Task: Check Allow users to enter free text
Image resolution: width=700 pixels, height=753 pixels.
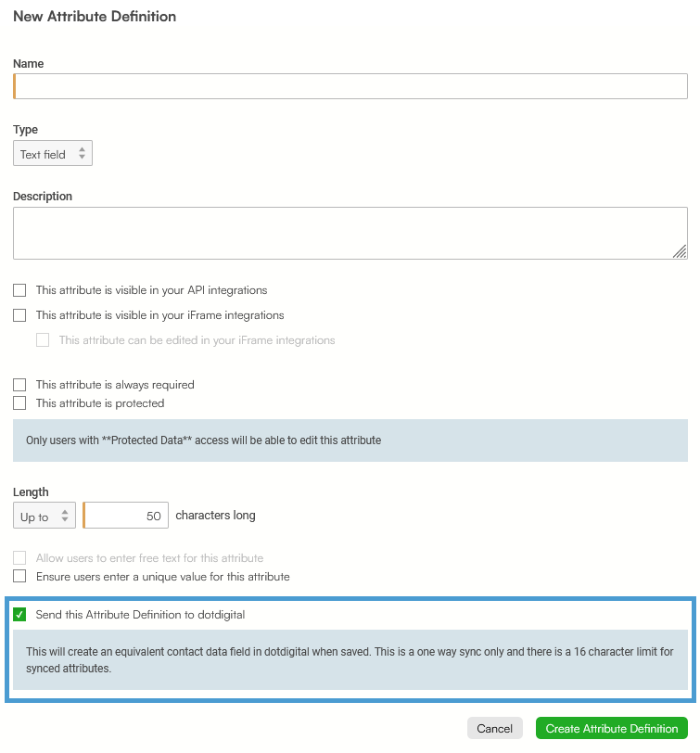Action: (19, 558)
